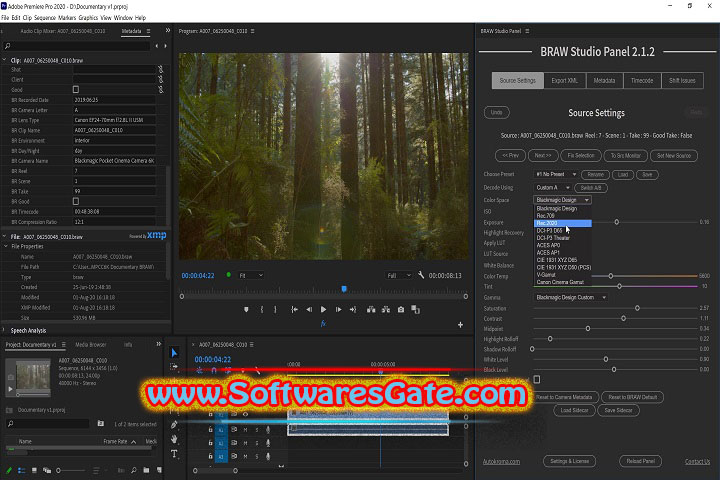Toggle the BR Good checkbox
Screen dimensions: 720x480
(x=76, y=201)
